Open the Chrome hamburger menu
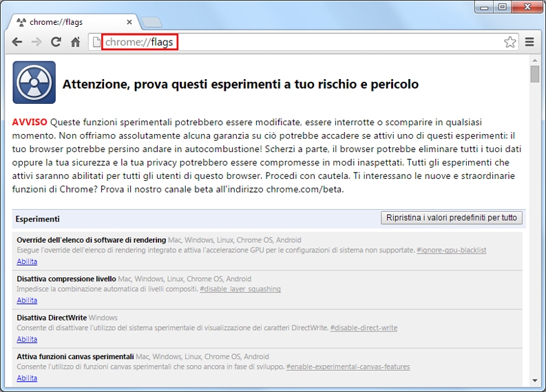Image resolution: width=546 pixels, height=392 pixels. coord(529,42)
